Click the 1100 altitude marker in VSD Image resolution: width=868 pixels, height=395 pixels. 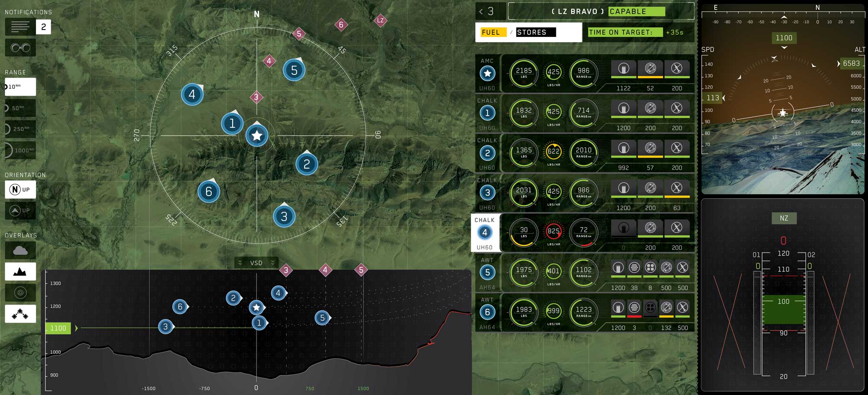click(x=58, y=328)
